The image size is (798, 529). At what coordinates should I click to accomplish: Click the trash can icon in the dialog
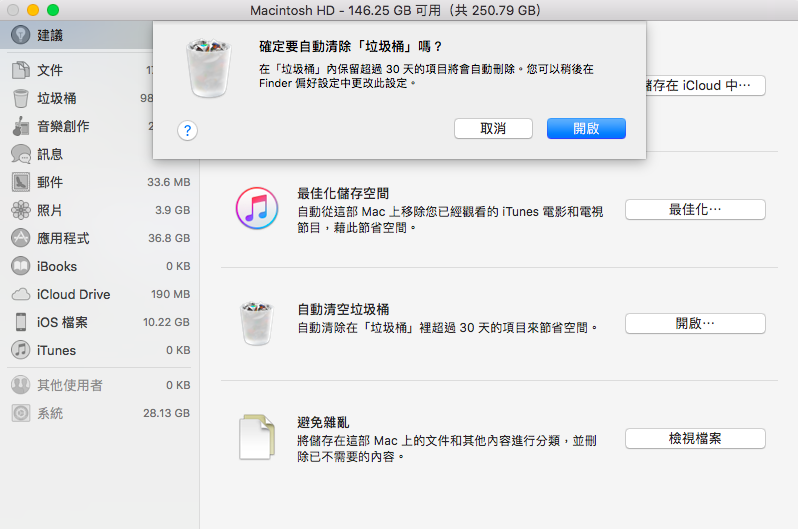point(209,68)
